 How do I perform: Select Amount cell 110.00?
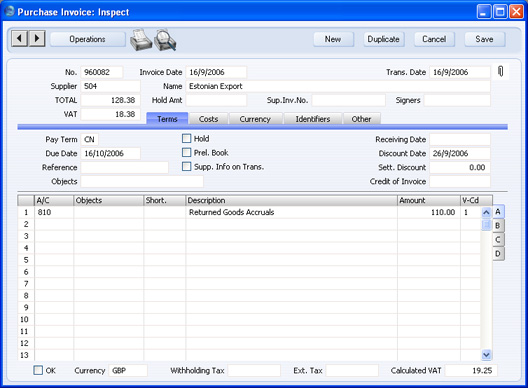pos(429,212)
